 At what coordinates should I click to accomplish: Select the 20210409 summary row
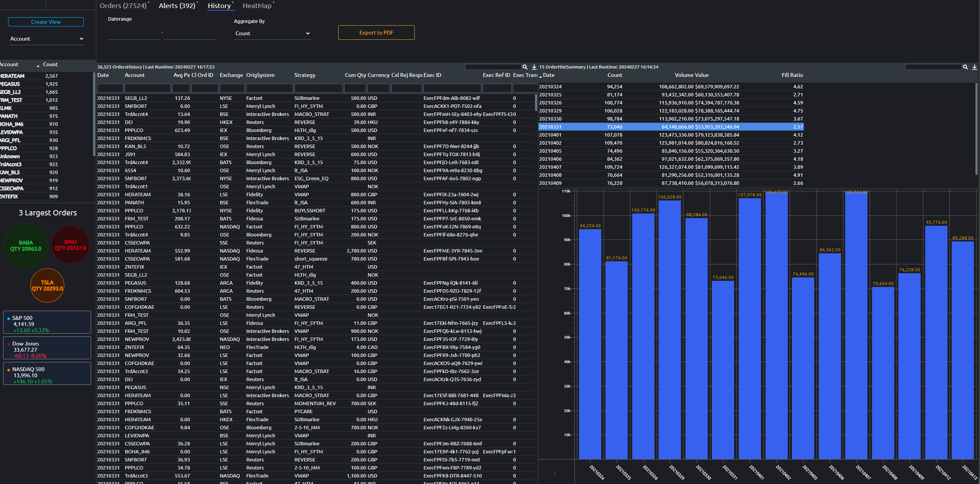[671, 183]
